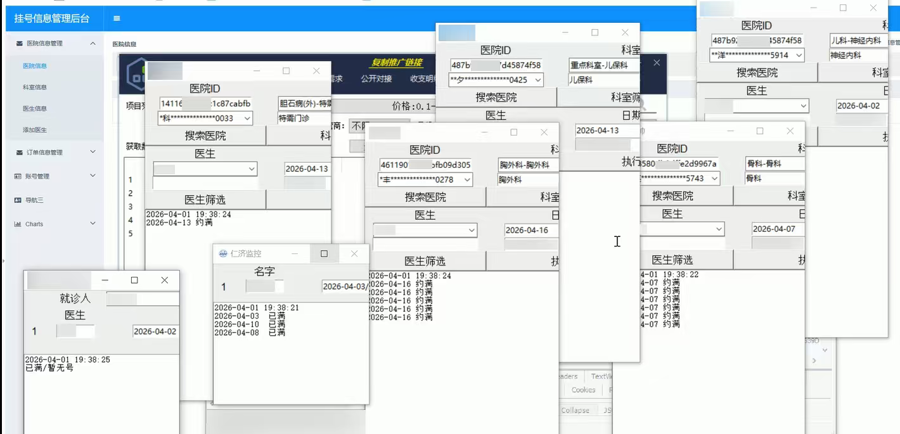Click the 订单信息管理 sidebar icon
The height and width of the screenshot is (434, 900).
18,153
